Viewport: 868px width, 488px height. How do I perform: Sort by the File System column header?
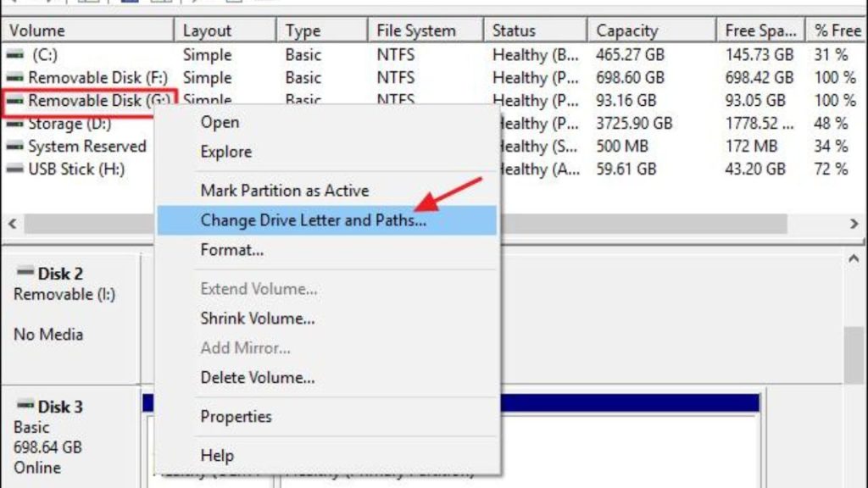pos(426,30)
